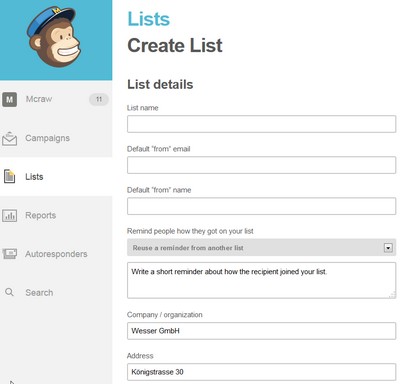Open the Reports bar chart icon
The height and width of the screenshot is (384, 400).
tap(9, 215)
